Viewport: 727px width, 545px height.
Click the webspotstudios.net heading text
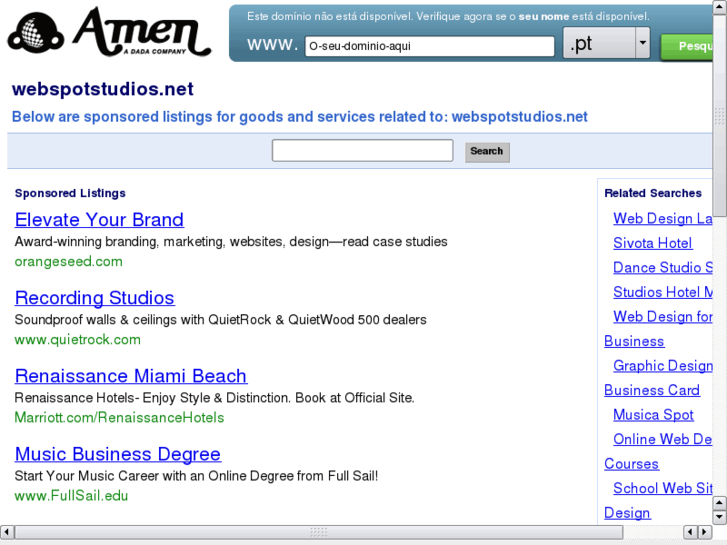click(x=103, y=89)
